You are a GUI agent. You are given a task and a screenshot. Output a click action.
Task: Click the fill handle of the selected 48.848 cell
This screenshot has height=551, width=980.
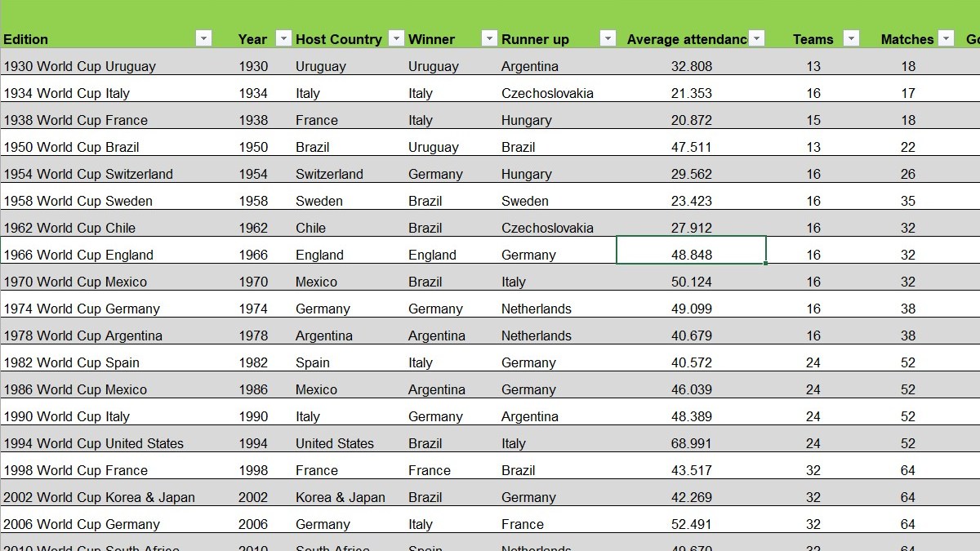(x=766, y=264)
